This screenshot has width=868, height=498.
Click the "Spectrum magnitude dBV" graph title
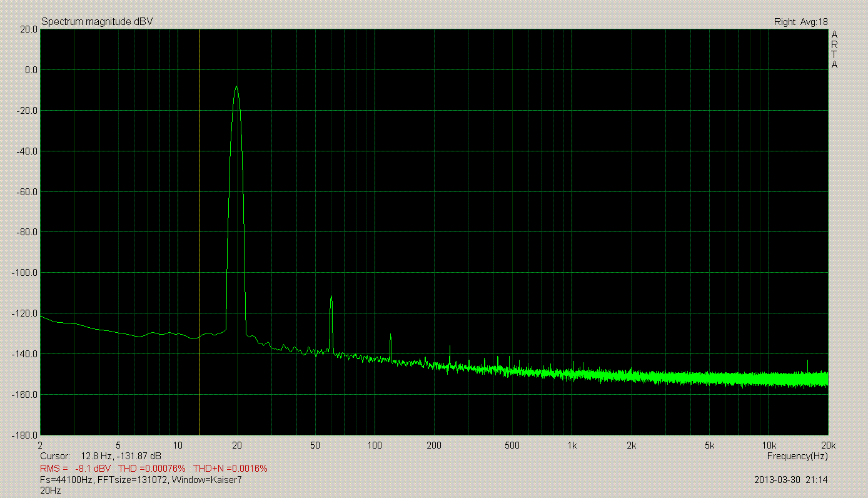tap(97, 22)
